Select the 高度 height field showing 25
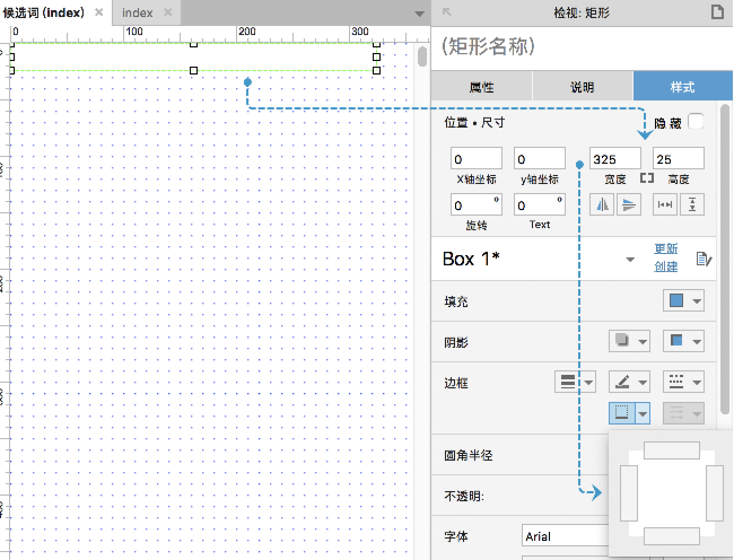Screen dimensions: 734x560 pos(678,159)
